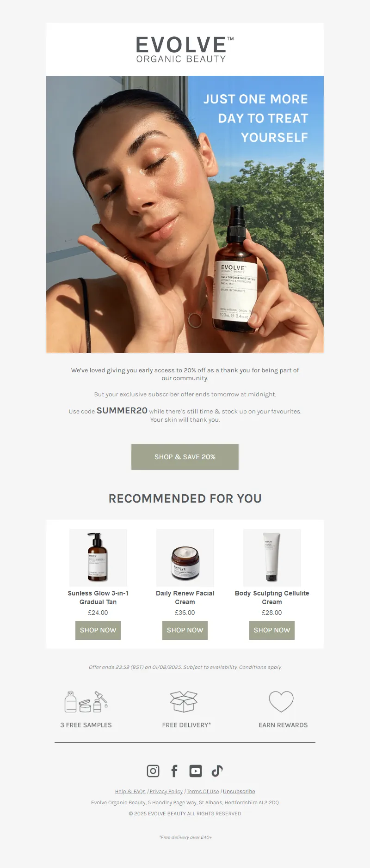370x868 pixels.
Task: Shop now for Daily Renew Facial Cream
Action: 185,630
